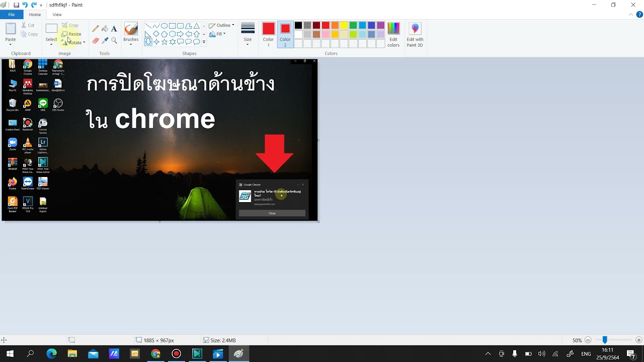Click the zoom out minus button
Image resolution: width=644 pixels, height=362 pixels.
[x=588, y=340]
